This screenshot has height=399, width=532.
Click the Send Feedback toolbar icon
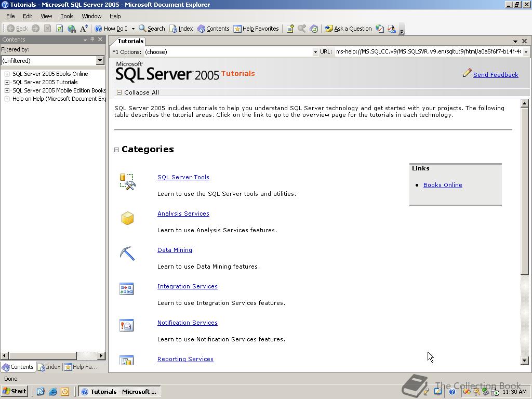(x=392, y=29)
